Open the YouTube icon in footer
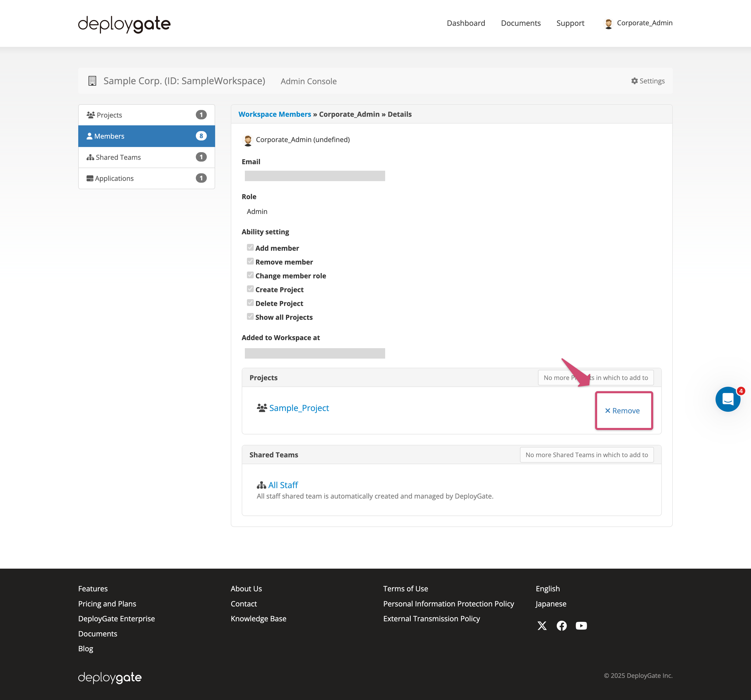751x700 pixels. click(x=582, y=626)
